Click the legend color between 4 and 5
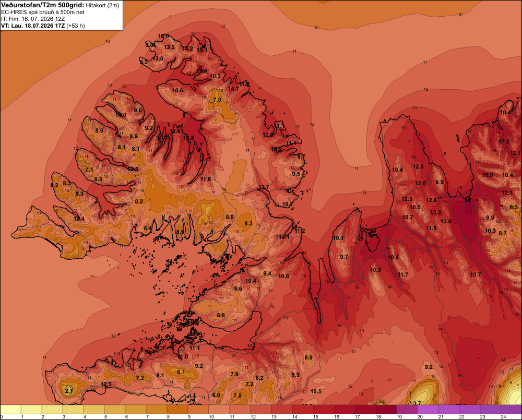Viewport: 522px width, 420px height. [94, 410]
